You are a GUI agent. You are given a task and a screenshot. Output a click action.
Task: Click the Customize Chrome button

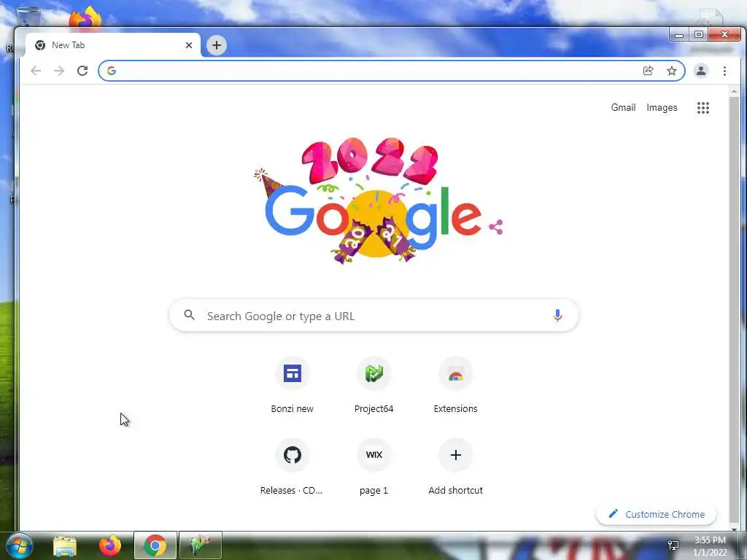656,514
